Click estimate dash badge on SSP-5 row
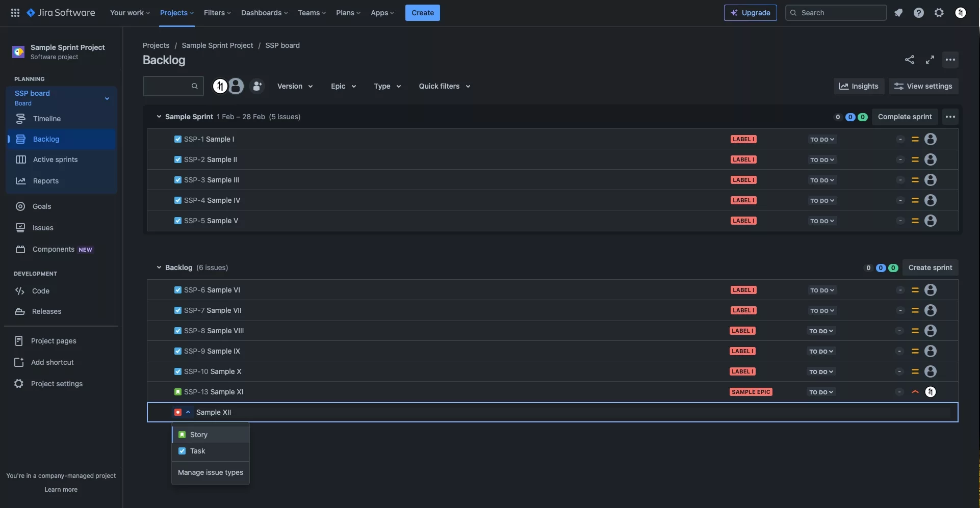Image resolution: width=980 pixels, height=508 pixels. (900, 221)
